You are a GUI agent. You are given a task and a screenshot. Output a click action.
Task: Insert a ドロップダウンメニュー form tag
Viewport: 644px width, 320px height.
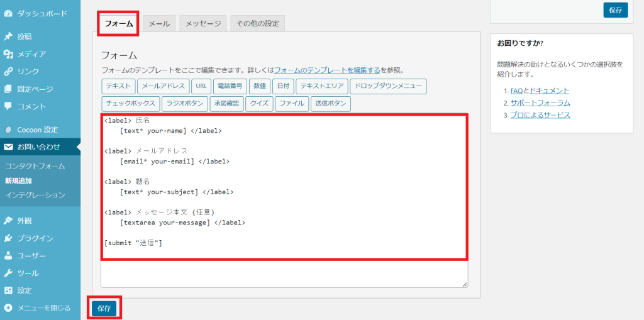[x=388, y=86]
